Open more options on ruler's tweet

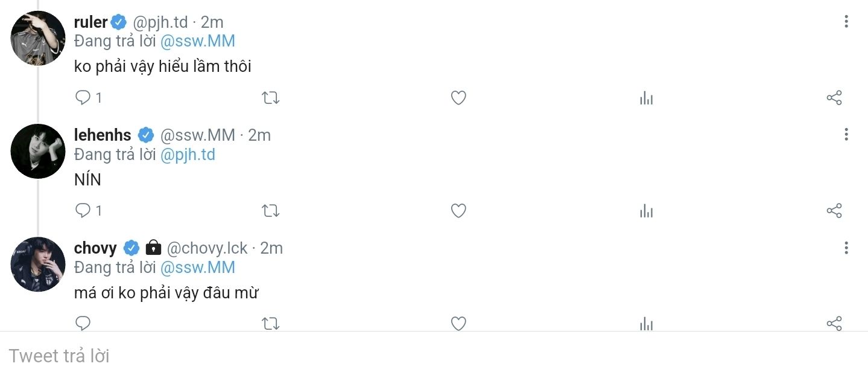pyautogui.click(x=846, y=22)
